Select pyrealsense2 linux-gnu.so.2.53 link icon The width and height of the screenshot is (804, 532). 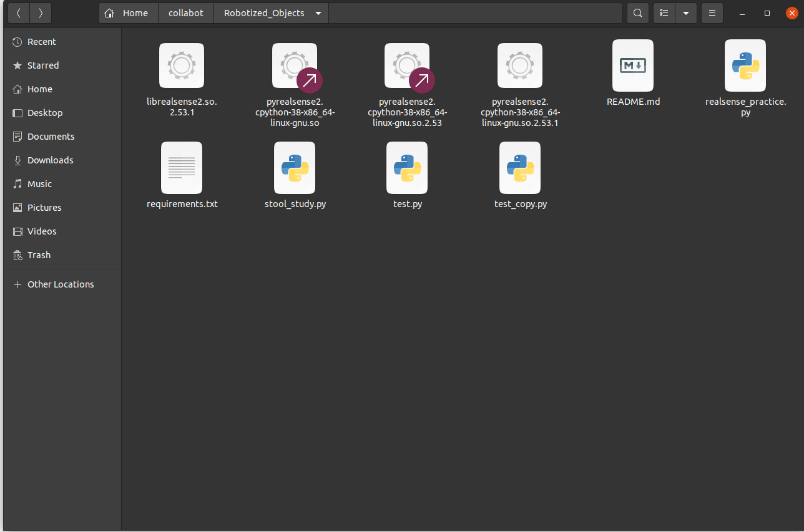(x=407, y=65)
